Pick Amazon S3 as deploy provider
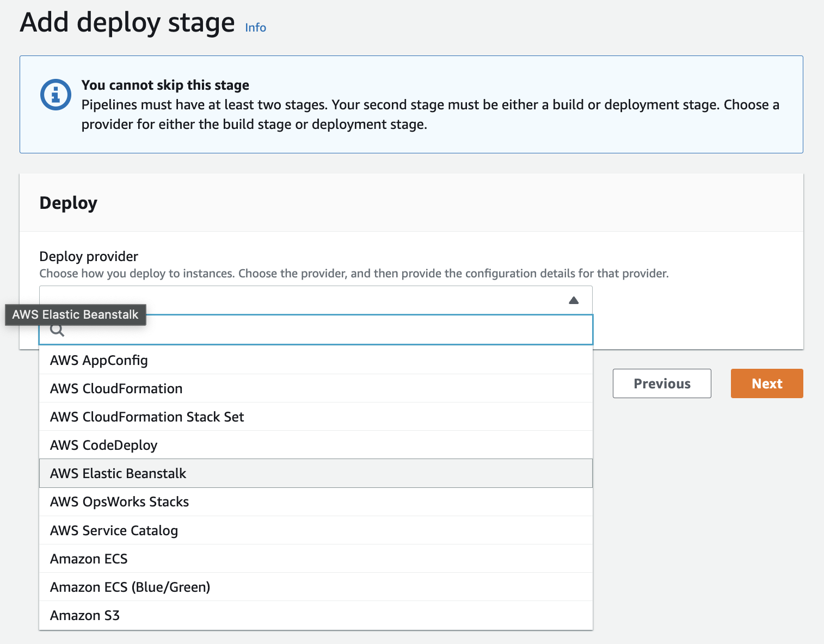Viewport: 824px width, 644px height. (316, 615)
